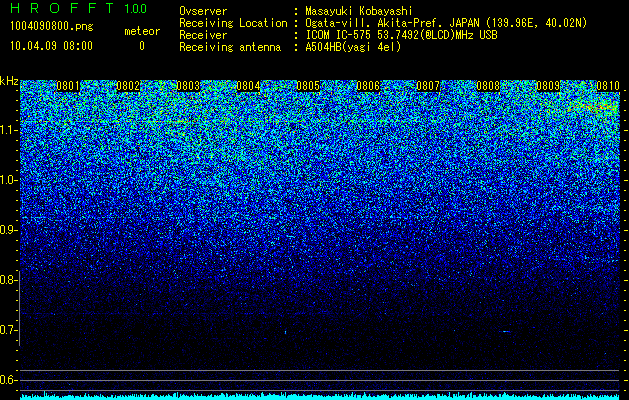Image resolution: width=629 pixels, height=400 pixels.
Task: Click the Ovserver label
Action: click(203, 11)
